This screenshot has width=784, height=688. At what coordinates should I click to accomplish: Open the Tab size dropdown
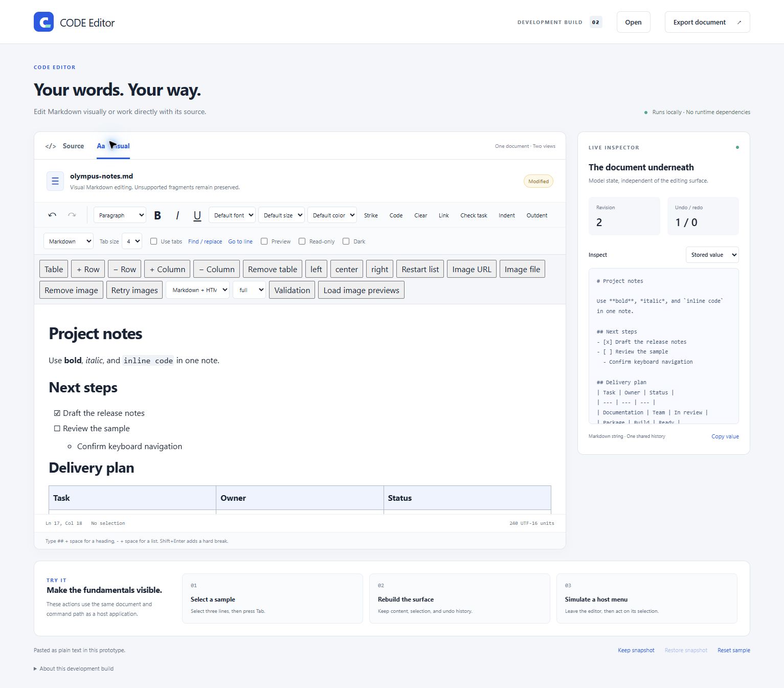tap(132, 241)
